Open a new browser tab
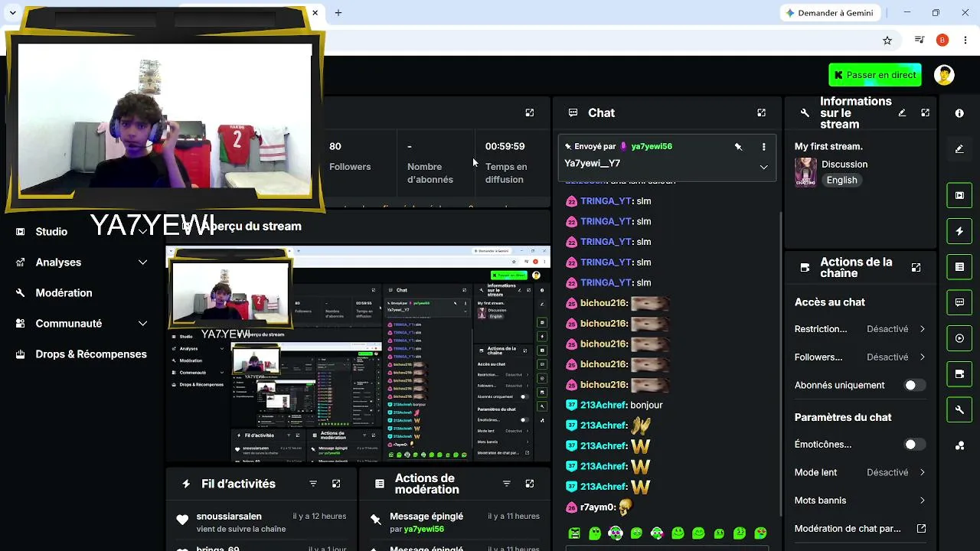Image resolution: width=980 pixels, height=551 pixels. click(338, 12)
